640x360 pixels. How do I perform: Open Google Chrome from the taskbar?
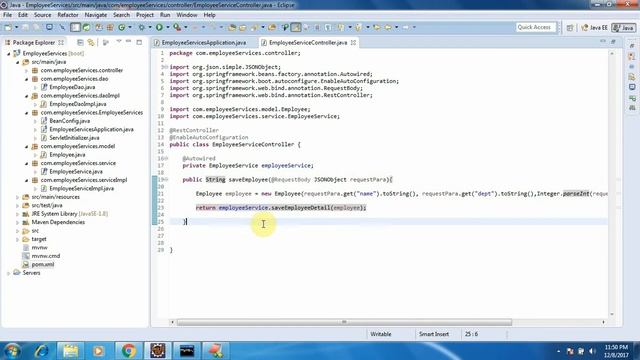(128, 351)
